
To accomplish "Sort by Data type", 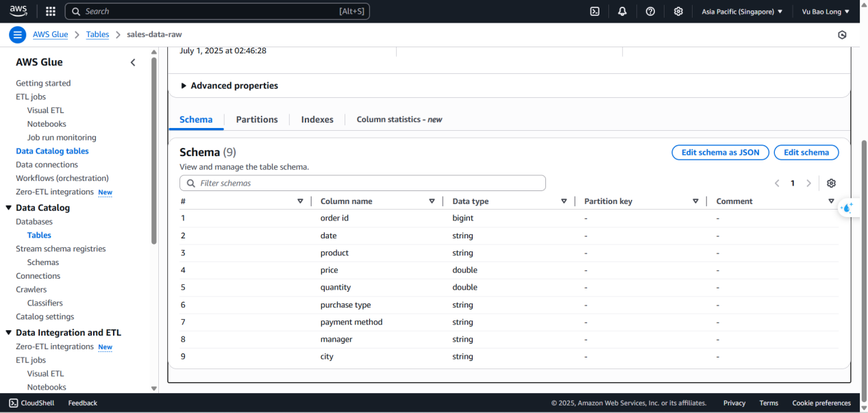I will tap(564, 201).
